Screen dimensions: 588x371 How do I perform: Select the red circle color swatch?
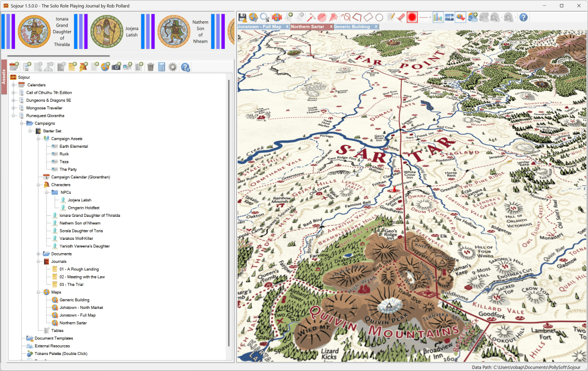click(412, 17)
